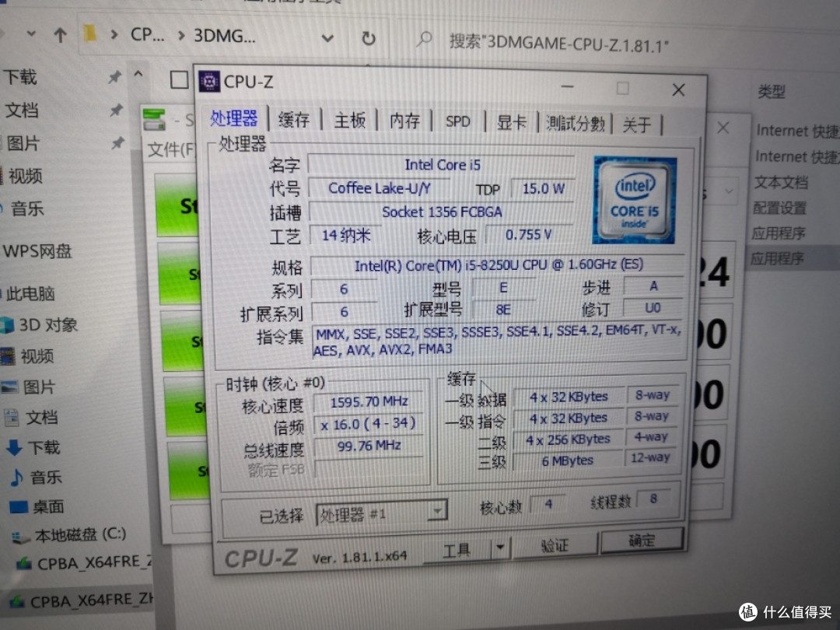Open recent locations dropdown in Explorer
840x630 pixels.
31,33
